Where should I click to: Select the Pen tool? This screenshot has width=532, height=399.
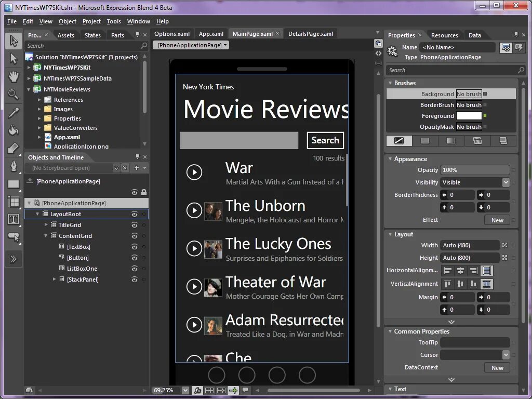(x=13, y=166)
